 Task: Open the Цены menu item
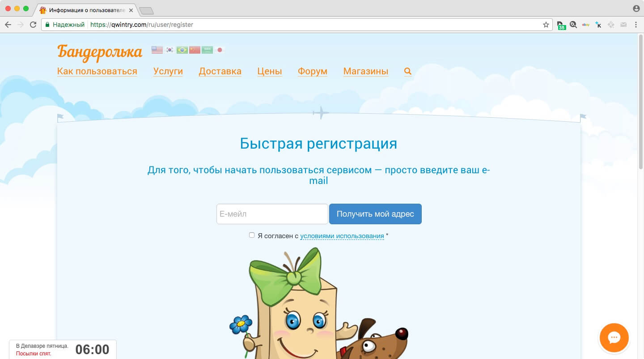tap(270, 71)
